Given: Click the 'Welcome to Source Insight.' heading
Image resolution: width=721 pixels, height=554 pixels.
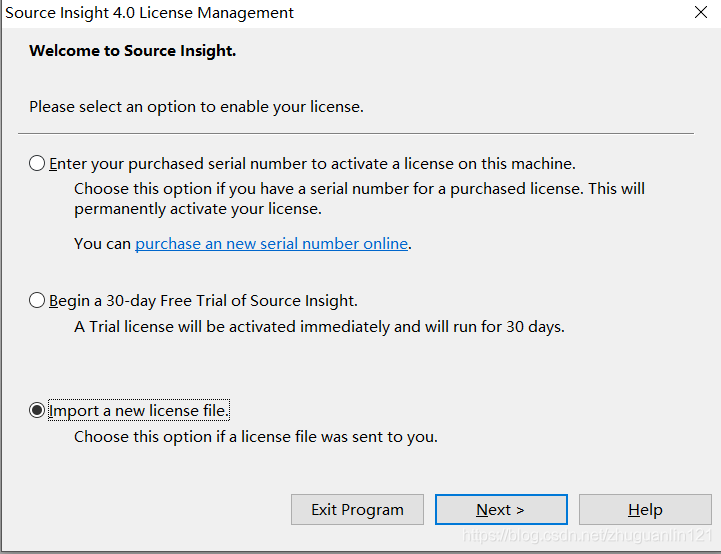Looking at the screenshot, I should [132, 51].
